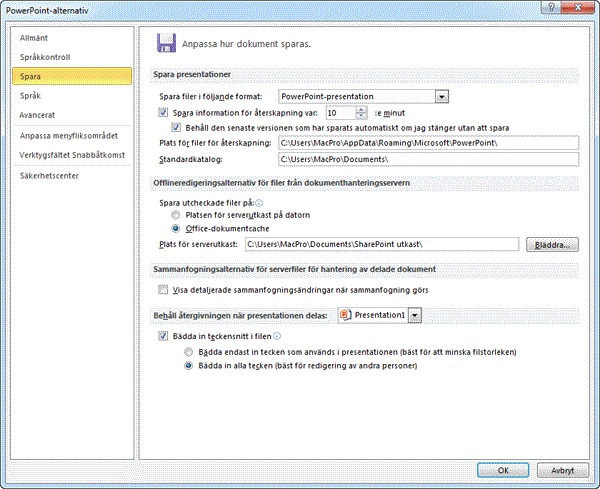Uncheck 'Bädda in teckensnitt i filen'
The width and height of the screenshot is (600, 489).
click(x=164, y=338)
